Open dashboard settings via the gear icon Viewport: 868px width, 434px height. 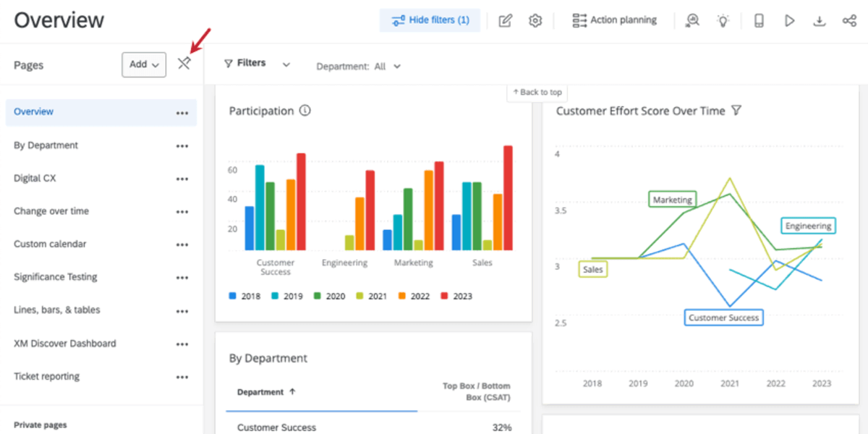click(x=535, y=20)
